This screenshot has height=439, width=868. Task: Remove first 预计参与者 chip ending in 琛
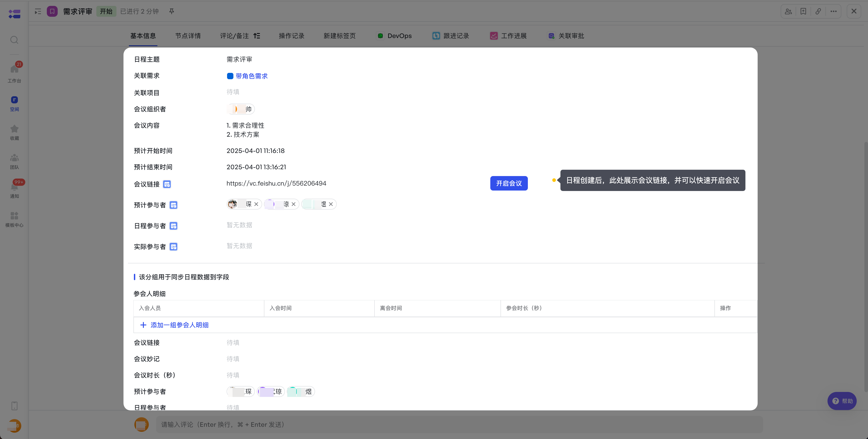256,204
